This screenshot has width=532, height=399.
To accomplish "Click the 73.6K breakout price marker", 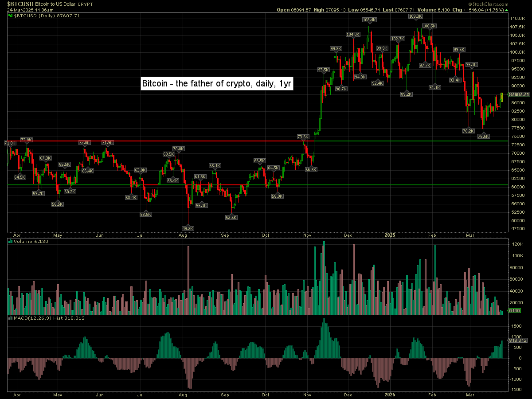I will coord(303,137).
